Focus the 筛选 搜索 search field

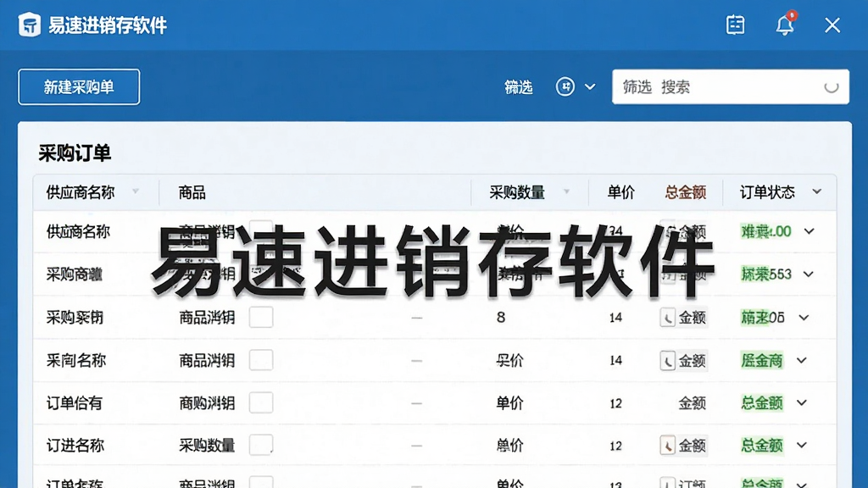tap(730, 87)
